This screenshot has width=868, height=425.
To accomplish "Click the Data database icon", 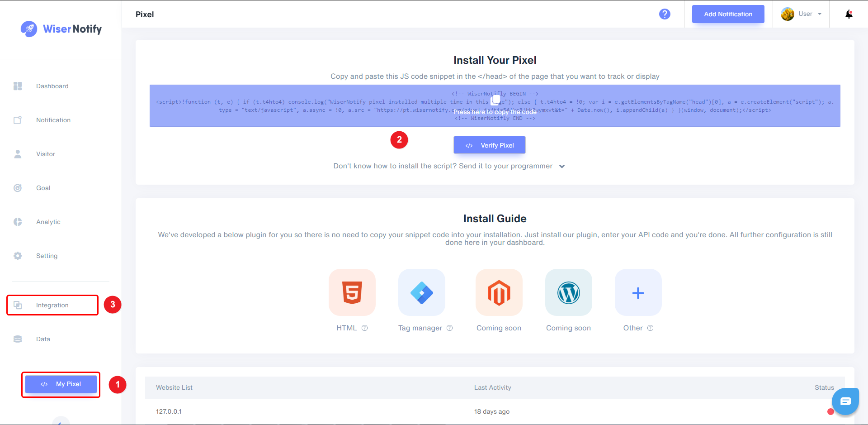I will [x=18, y=339].
